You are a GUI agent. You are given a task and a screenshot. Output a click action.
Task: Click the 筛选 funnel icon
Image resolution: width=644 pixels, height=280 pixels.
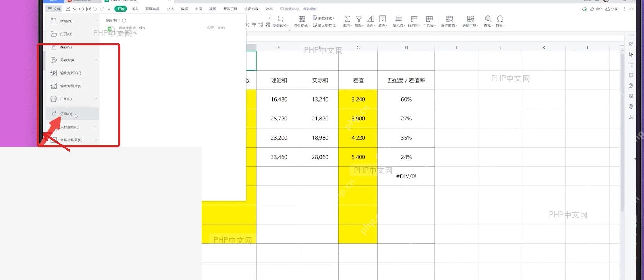359,19
